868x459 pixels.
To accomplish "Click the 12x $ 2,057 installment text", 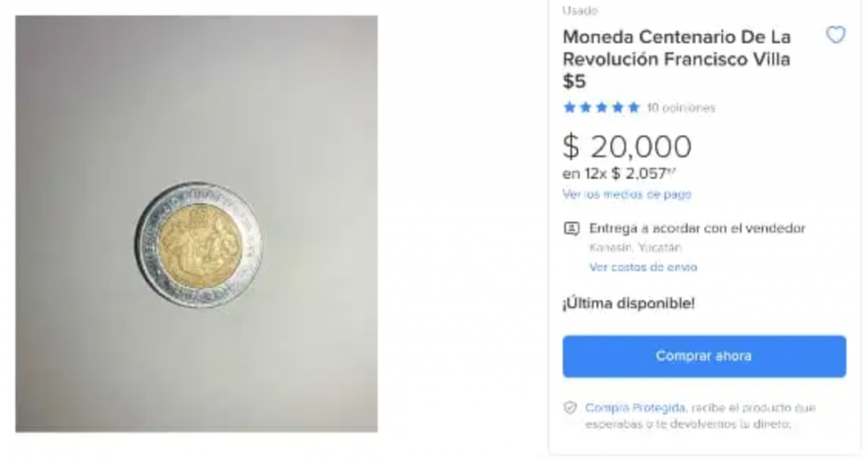I will click(x=619, y=174).
